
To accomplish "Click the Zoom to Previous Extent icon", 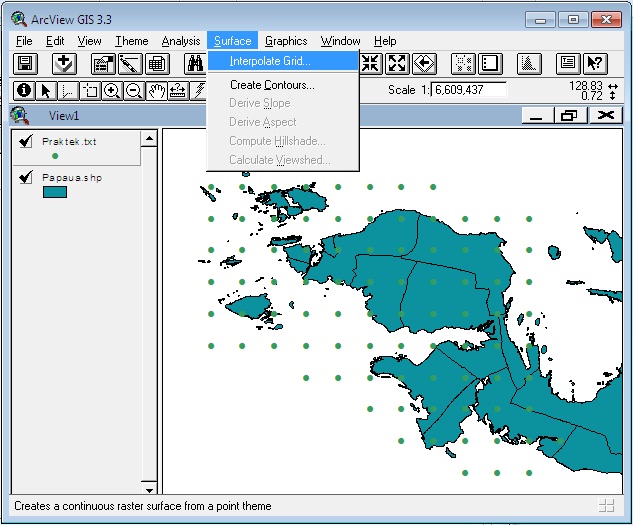I will [x=424, y=63].
